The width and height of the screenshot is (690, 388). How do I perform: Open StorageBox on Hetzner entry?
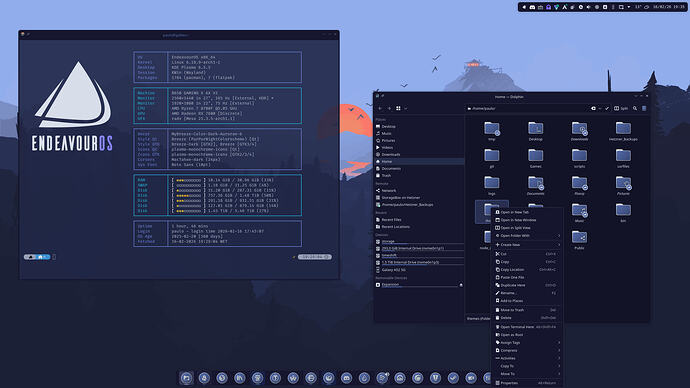coord(419,198)
